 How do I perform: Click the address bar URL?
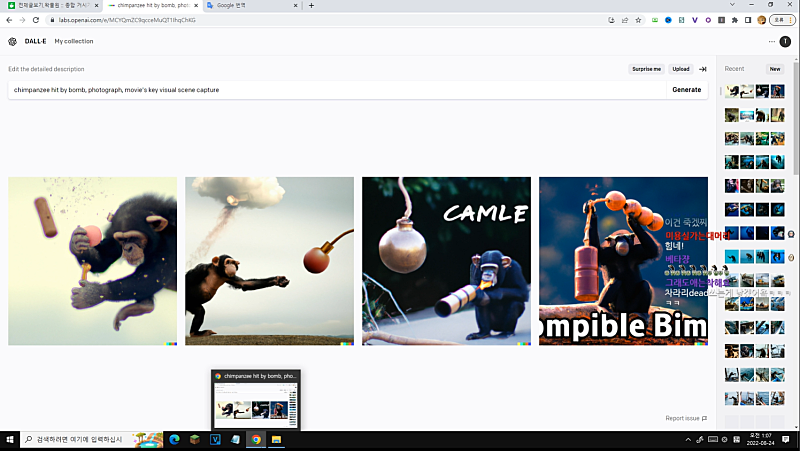(x=127, y=20)
